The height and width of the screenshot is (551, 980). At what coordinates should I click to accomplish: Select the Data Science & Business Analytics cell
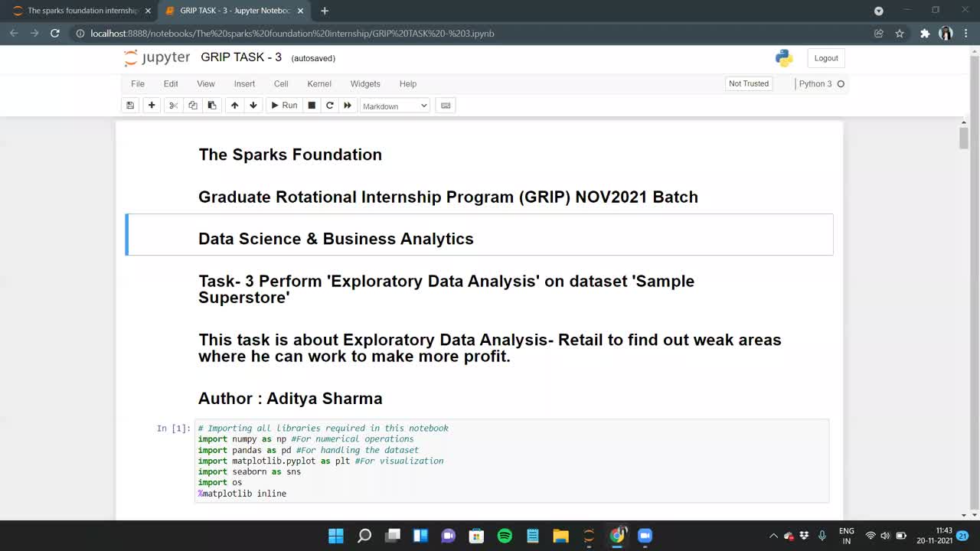click(479, 235)
